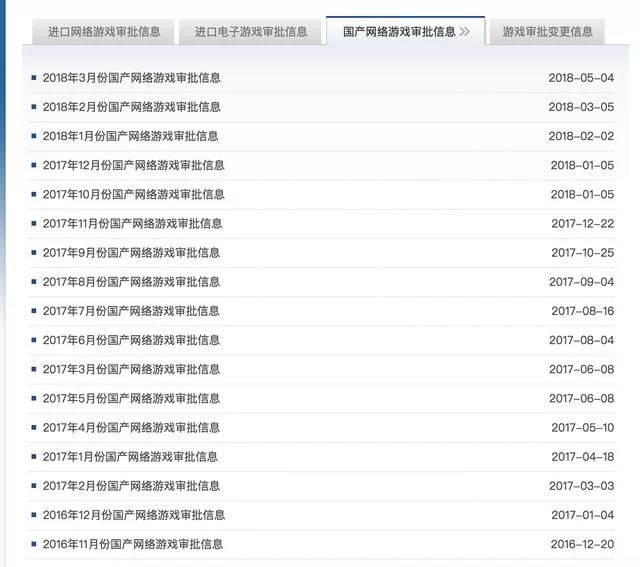Click the bullet icon beside 2017年3月份 entry
The width and height of the screenshot is (640, 567).
coord(34,369)
